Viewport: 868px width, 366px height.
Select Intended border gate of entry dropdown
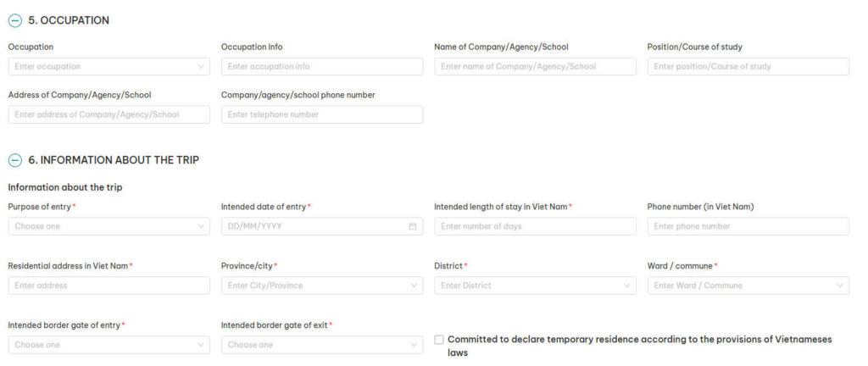click(x=109, y=345)
